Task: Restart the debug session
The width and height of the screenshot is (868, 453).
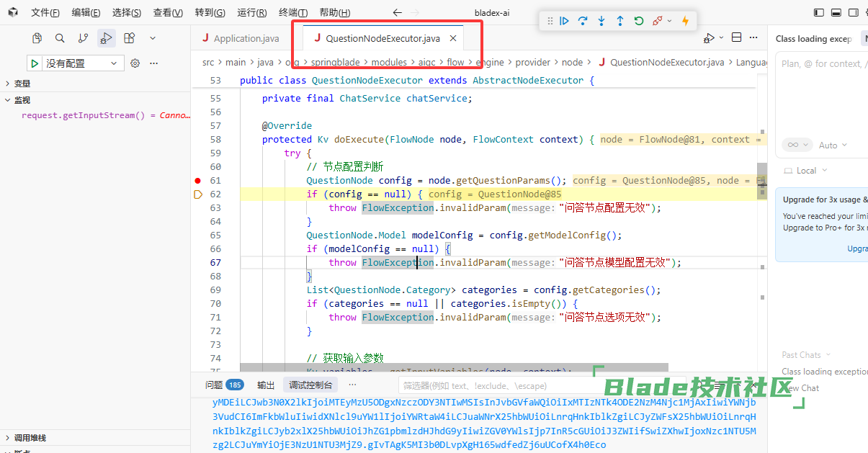Action: pos(639,21)
